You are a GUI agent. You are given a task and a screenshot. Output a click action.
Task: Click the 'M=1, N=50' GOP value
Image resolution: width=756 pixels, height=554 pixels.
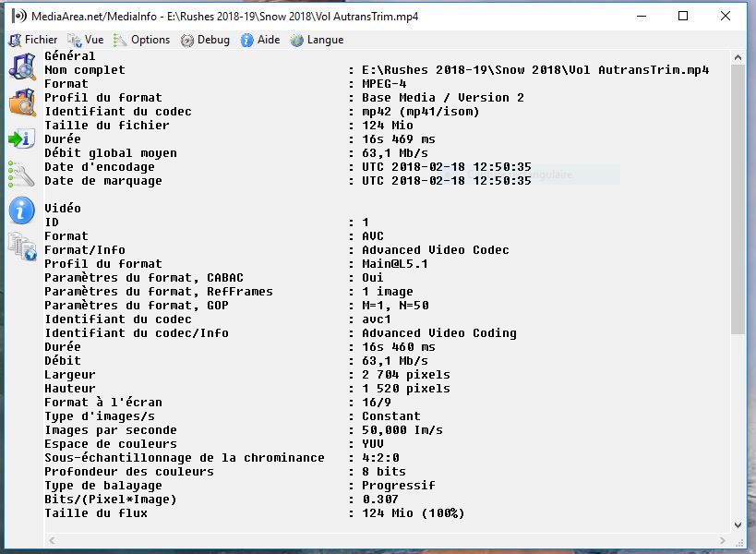[395, 306]
